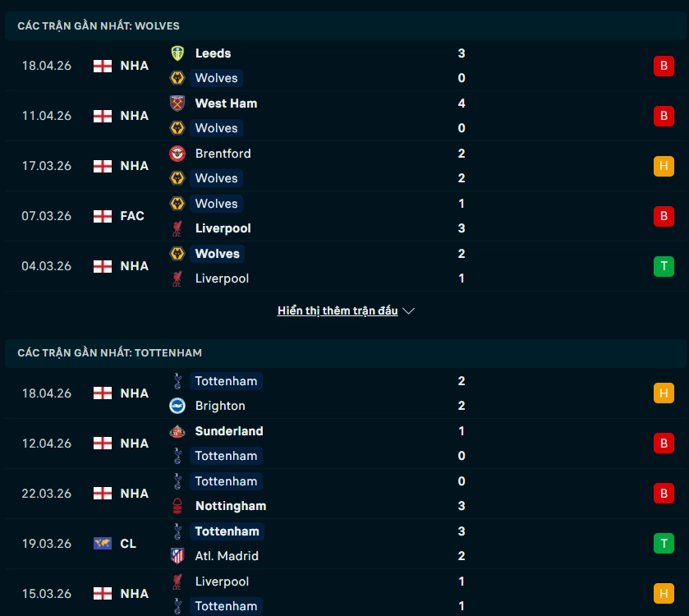This screenshot has width=689, height=616.
Task: Click the Brentford club crest icon
Action: point(177,154)
